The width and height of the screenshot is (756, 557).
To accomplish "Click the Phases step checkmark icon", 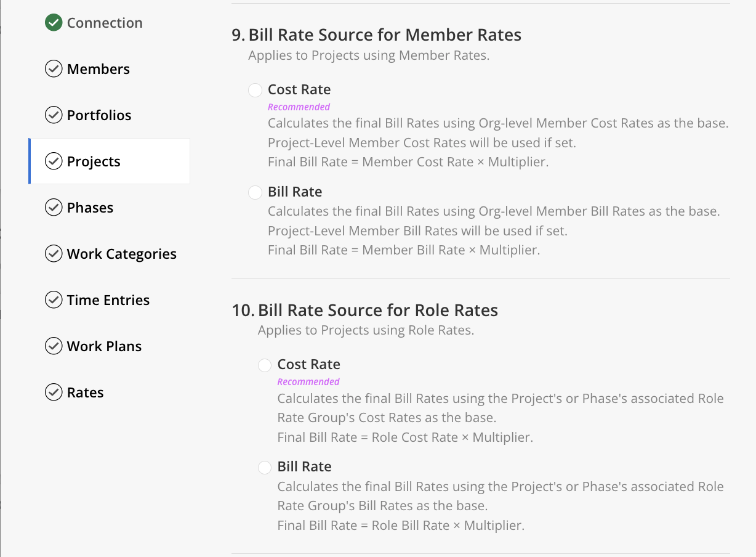I will tap(54, 208).
